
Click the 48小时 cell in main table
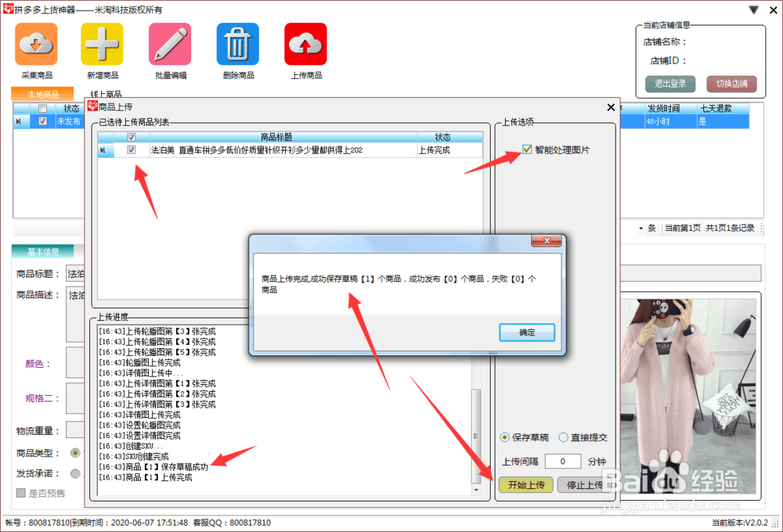(x=670, y=121)
